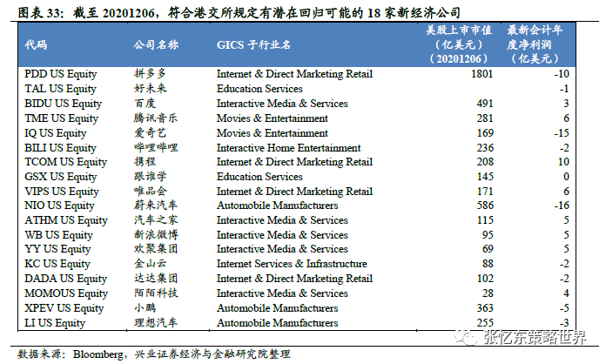Click the '代码' column header

[x=36, y=44]
